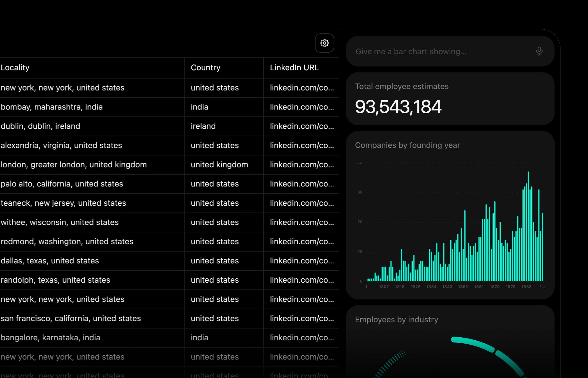Open LinkedIn link for bombay row
Image resolution: width=588 pixels, height=378 pixels.
point(301,107)
